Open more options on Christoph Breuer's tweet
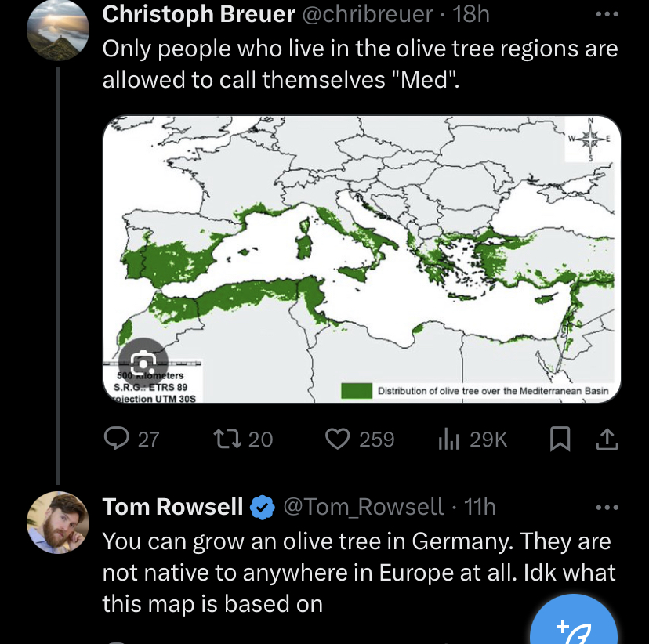649x644 pixels. point(607,14)
